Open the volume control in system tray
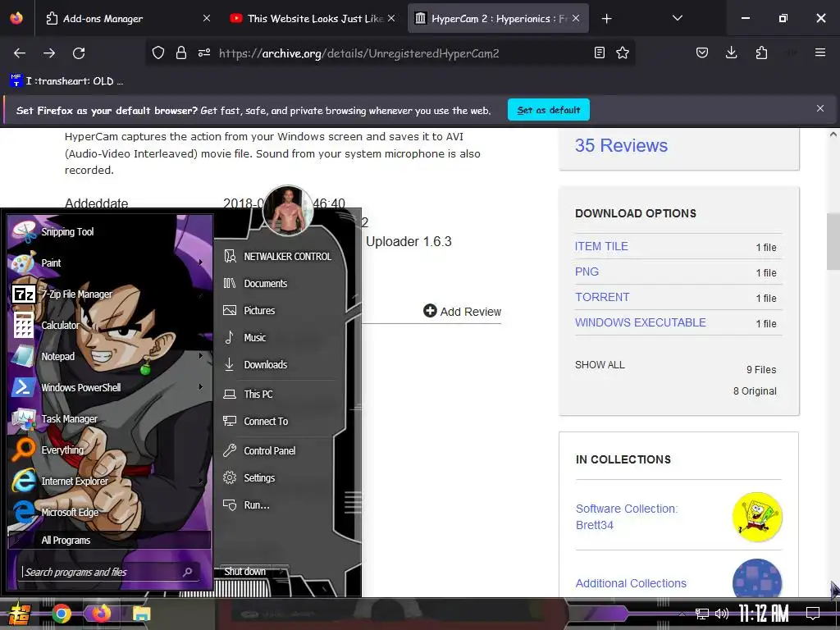This screenshot has width=840, height=630. [722, 614]
